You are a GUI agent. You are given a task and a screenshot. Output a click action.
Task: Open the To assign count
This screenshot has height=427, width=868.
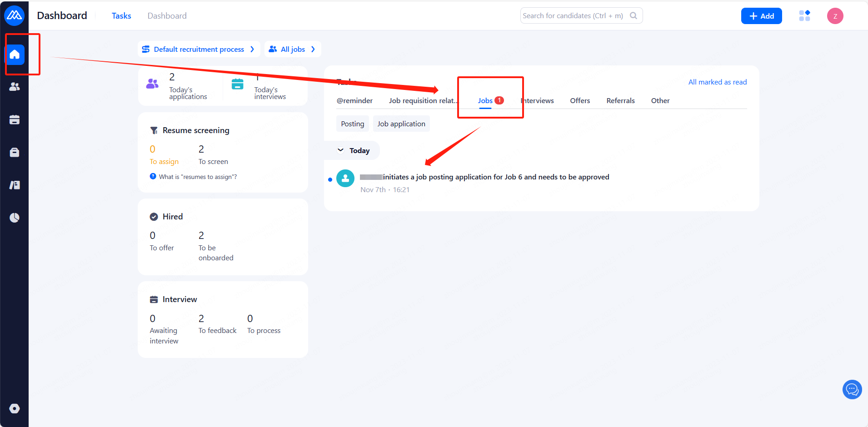tap(164, 154)
